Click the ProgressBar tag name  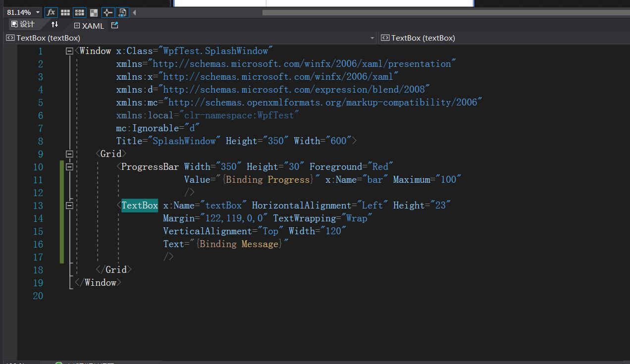pos(150,167)
